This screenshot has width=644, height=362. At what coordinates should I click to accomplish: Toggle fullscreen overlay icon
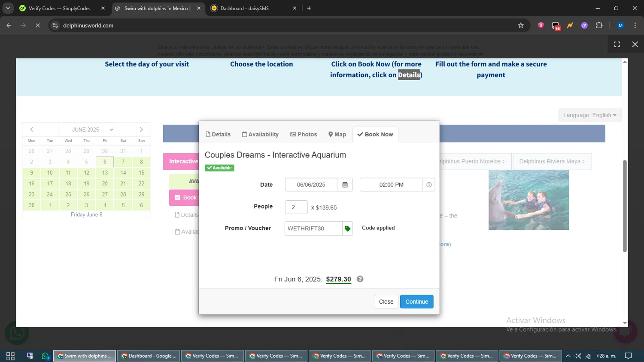[617, 44]
